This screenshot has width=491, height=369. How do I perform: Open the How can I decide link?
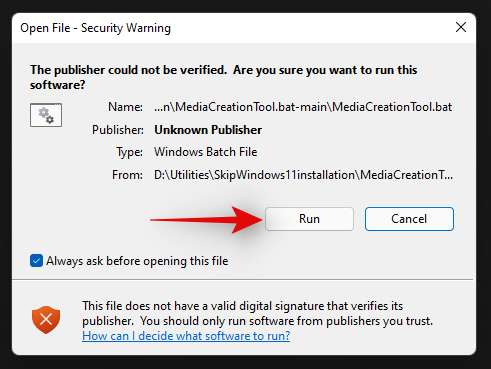(186, 336)
